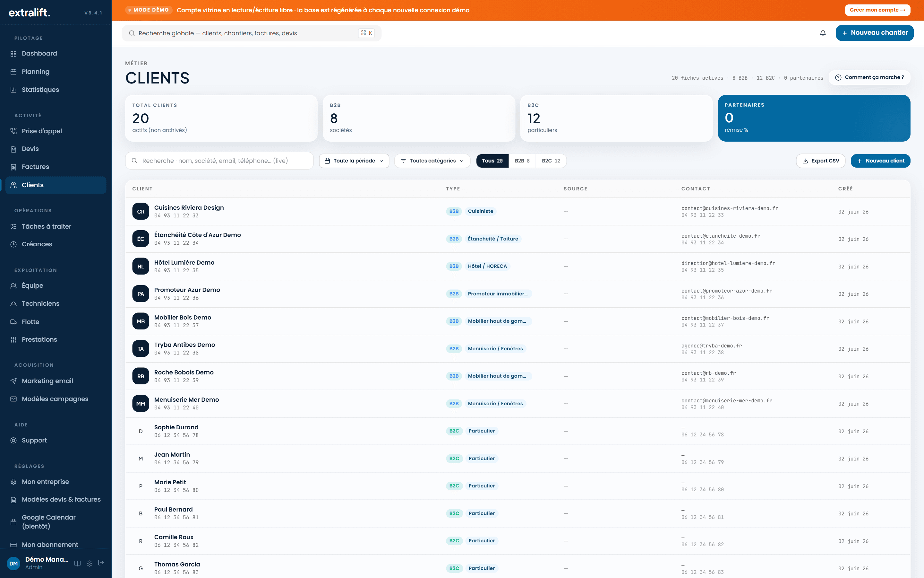Open the Promoteur Azur Demo client

pyautogui.click(x=518, y=294)
